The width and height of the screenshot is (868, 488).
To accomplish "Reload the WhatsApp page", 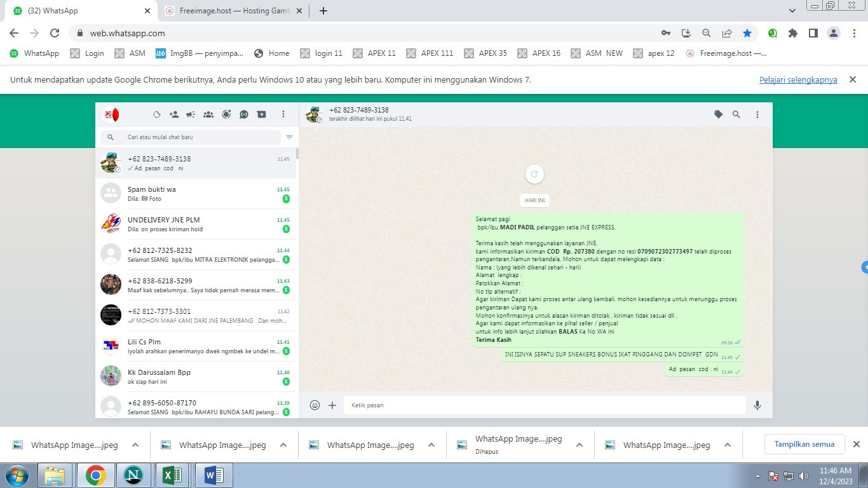I will tap(55, 33).
